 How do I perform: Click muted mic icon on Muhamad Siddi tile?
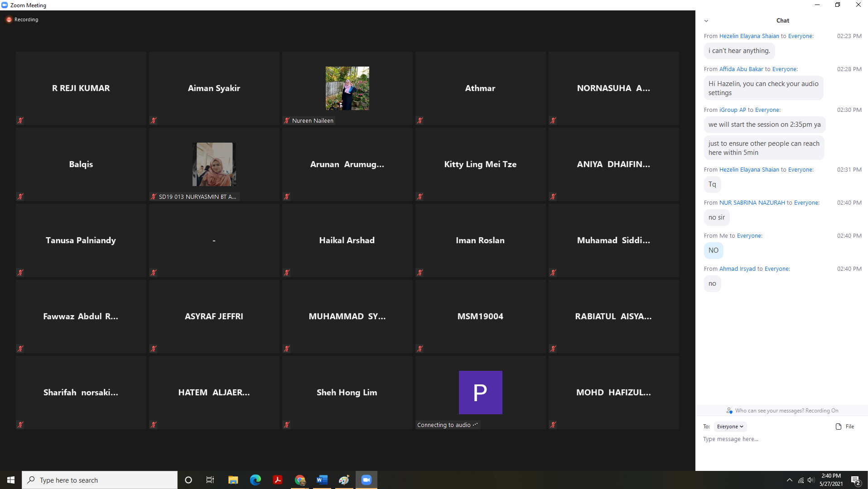[553, 273]
